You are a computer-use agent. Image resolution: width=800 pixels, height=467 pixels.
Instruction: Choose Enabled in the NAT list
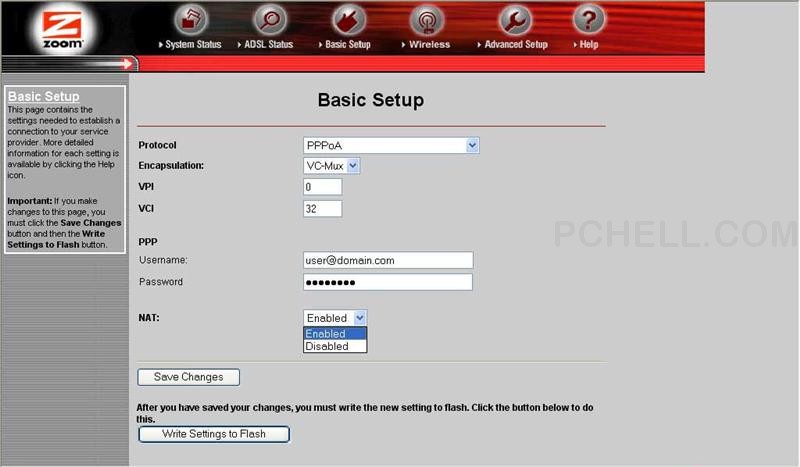point(335,334)
